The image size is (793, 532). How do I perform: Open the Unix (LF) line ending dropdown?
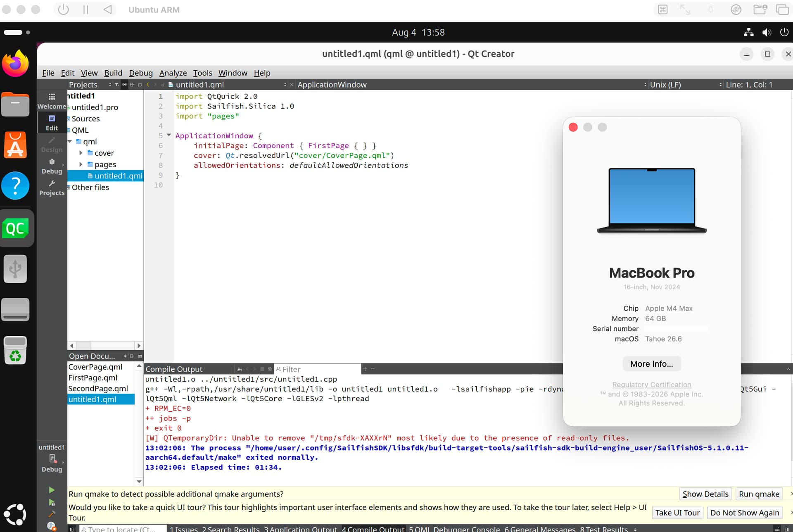pyautogui.click(x=665, y=85)
